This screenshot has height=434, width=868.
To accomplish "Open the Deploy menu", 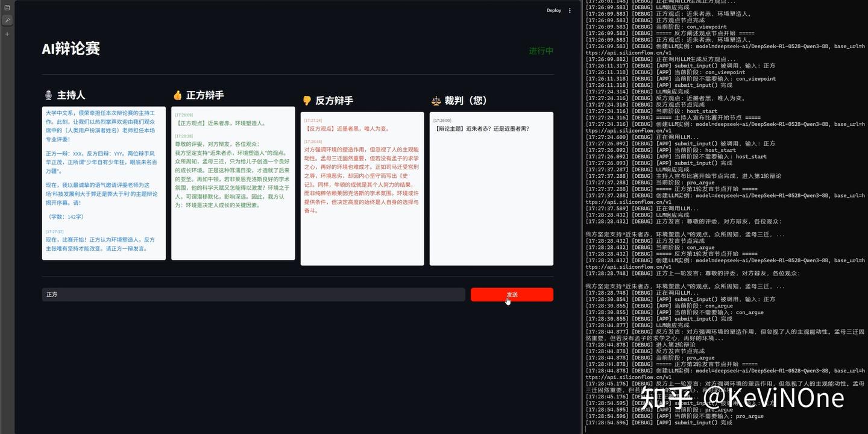I will 553,10.
